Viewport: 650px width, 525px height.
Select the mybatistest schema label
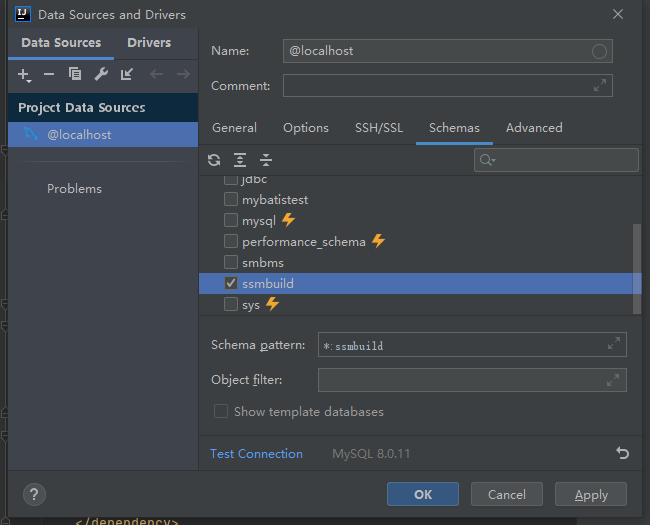[x=275, y=200]
